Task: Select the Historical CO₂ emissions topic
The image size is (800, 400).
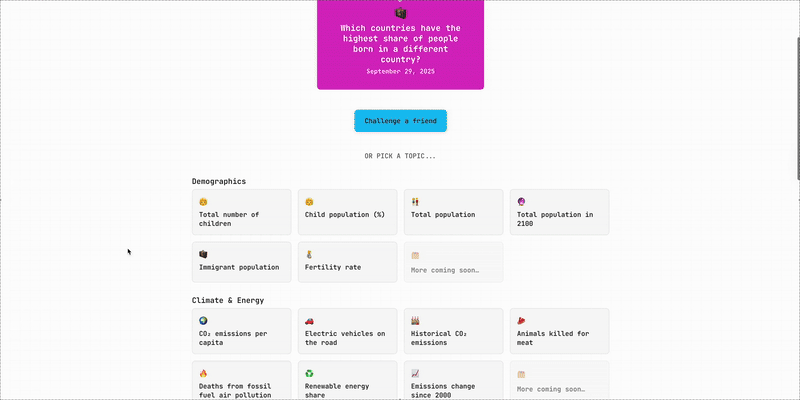Action: tap(453, 331)
